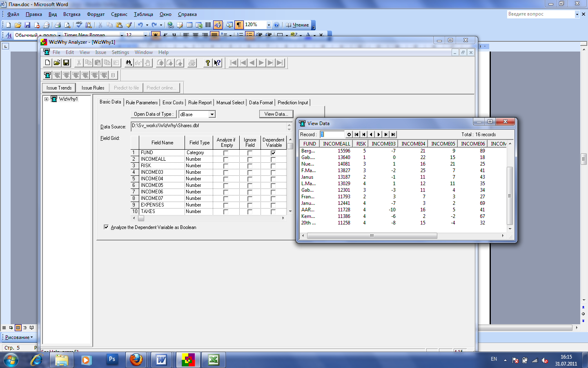Click View Data horizontal scrollbar thumb

point(372,236)
